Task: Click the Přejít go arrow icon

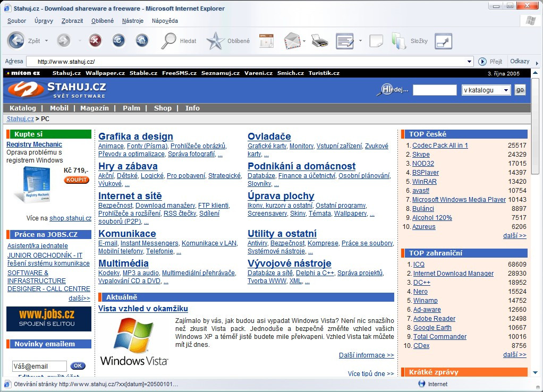Action: click(x=482, y=62)
